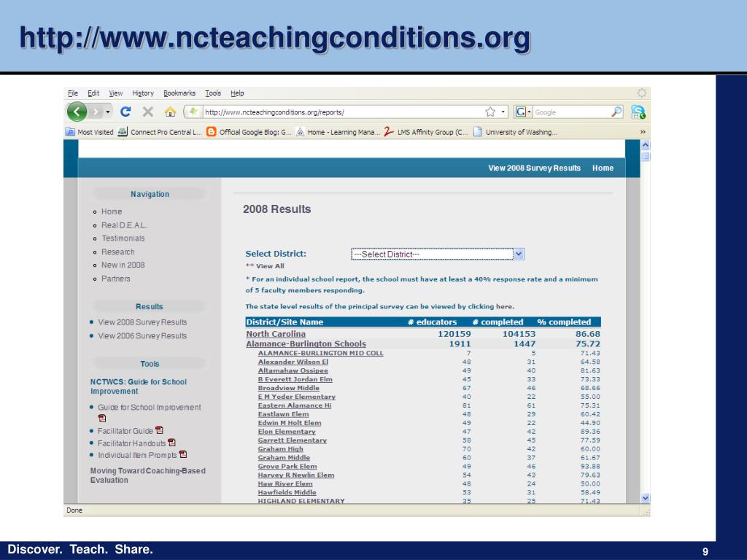Click the page scrollbar up arrow
Image resolution: width=747 pixels, height=560 pixels.
tap(646, 145)
